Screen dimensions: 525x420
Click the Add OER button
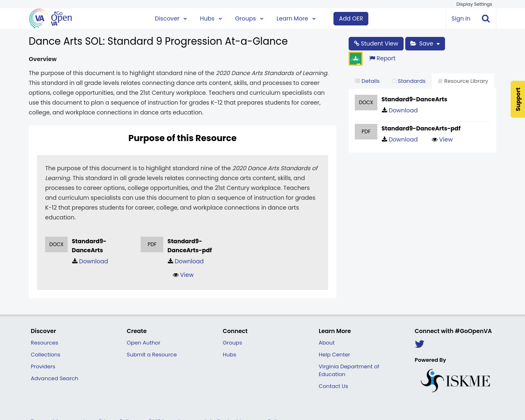click(x=351, y=18)
